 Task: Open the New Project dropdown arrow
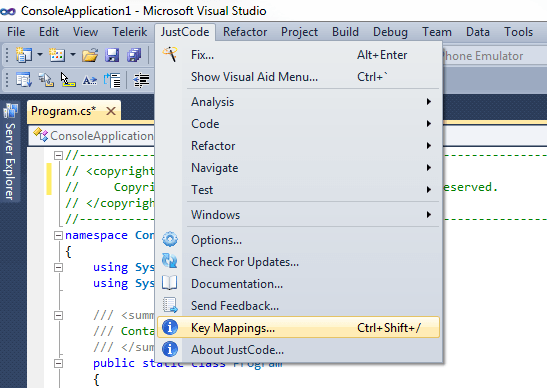(40, 55)
